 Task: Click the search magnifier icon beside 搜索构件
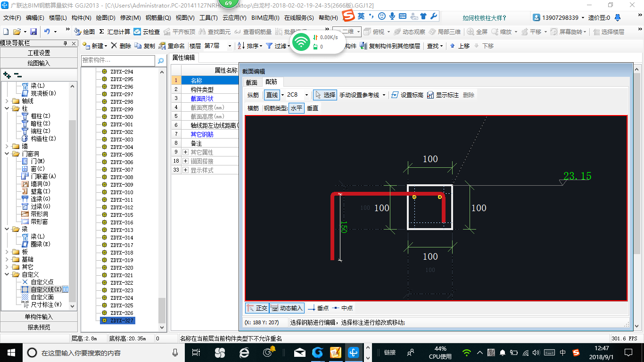click(x=161, y=60)
